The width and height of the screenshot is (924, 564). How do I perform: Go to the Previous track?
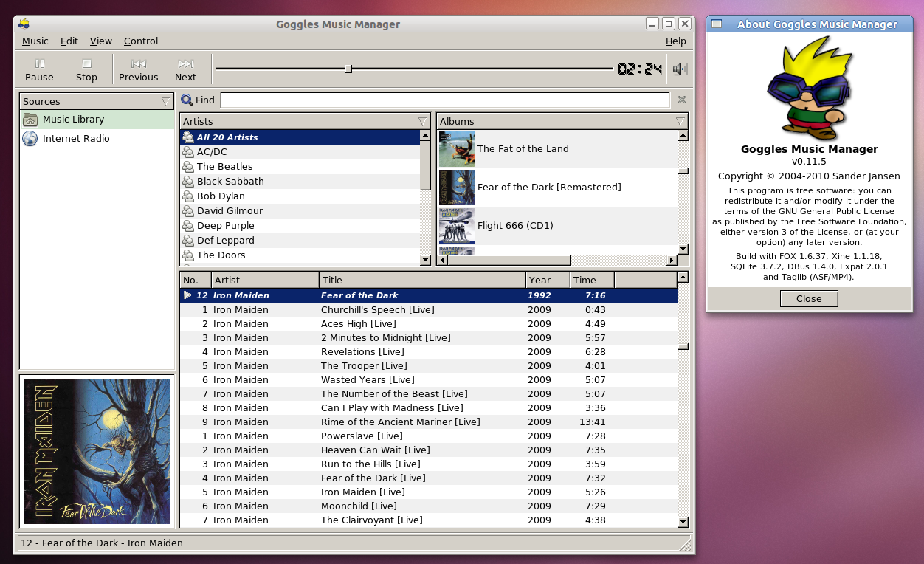[138, 69]
